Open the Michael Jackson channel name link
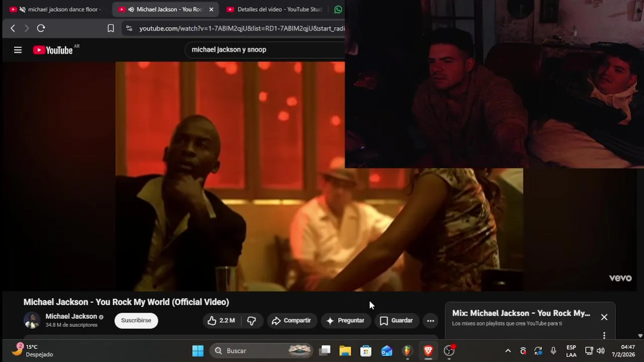Image resolution: width=644 pixels, height=362 pixels. click(x=71, y=316)
